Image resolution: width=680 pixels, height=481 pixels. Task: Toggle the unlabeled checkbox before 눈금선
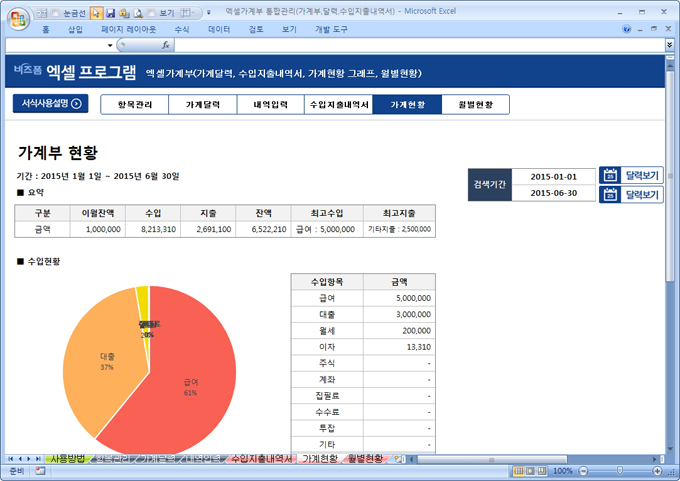pos(55,13)
